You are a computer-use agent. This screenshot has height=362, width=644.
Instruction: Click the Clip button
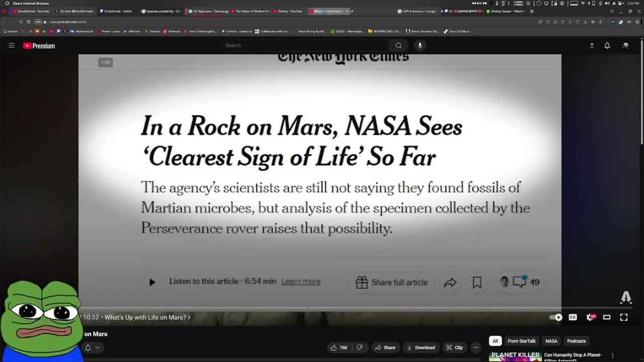454,347
